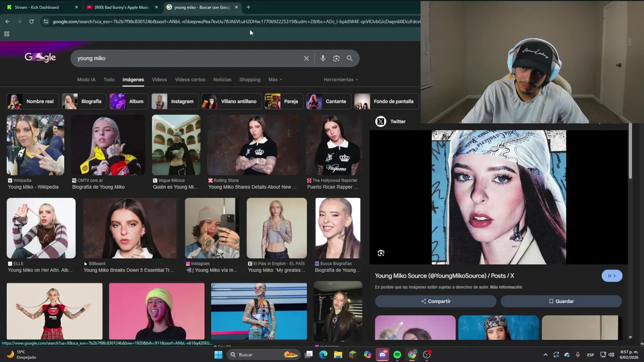Click the Windows taskbar Buscar search box
This screenshot has width=644, height=362.
click(263, 354)
